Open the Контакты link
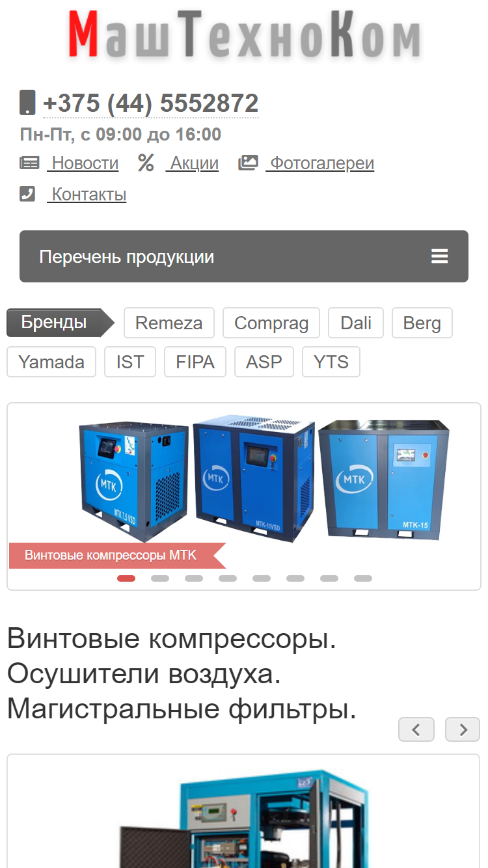Viewport: 488px width, 868px height. tap(87, 194)
